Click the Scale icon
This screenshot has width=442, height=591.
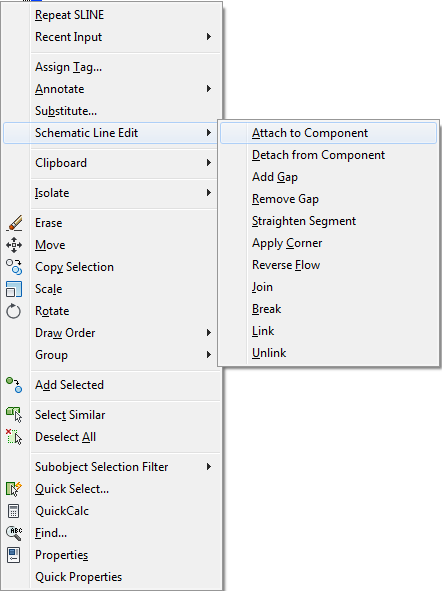click(x=14, y=289)
